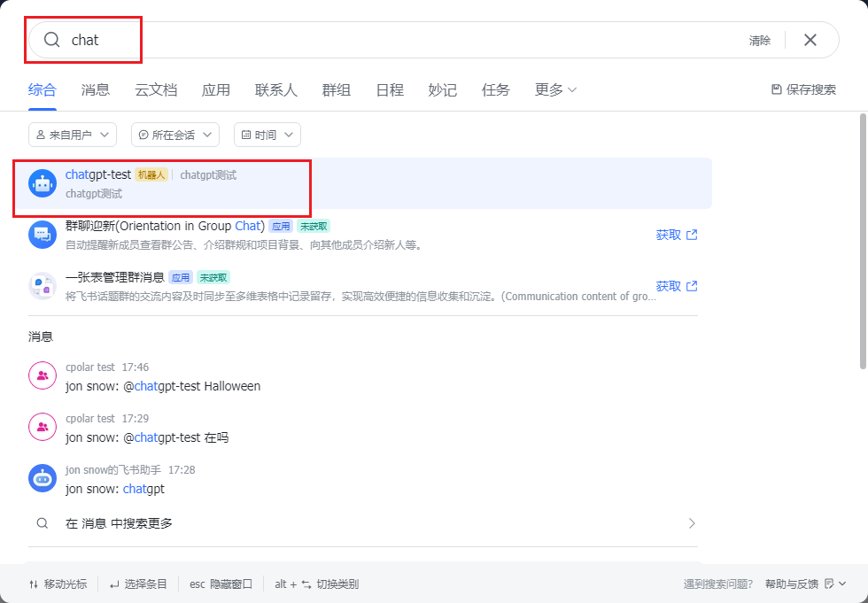868x603 pixels.
Task: Expand the 更多 tab menu
Action: point(555,89)
